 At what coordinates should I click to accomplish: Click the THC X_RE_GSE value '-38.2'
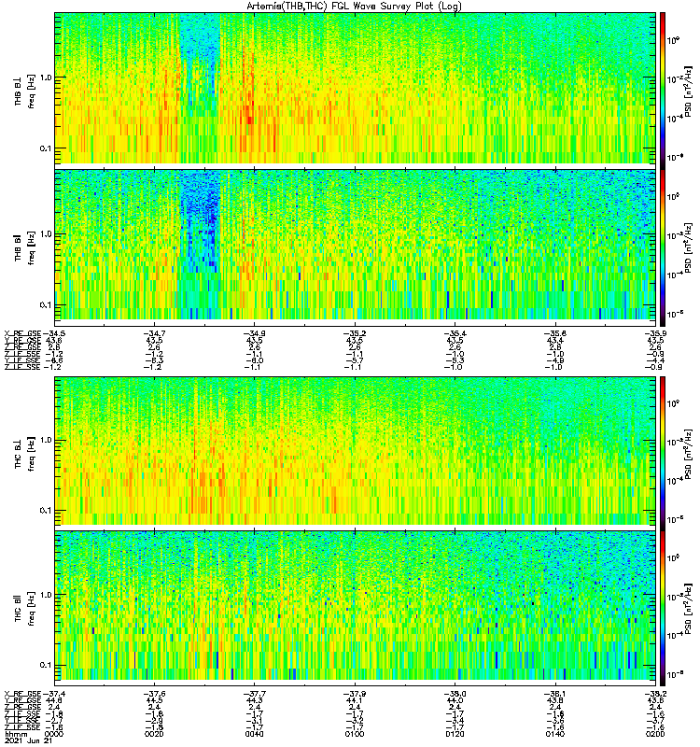pyautogui.click(x=655, y=694)
